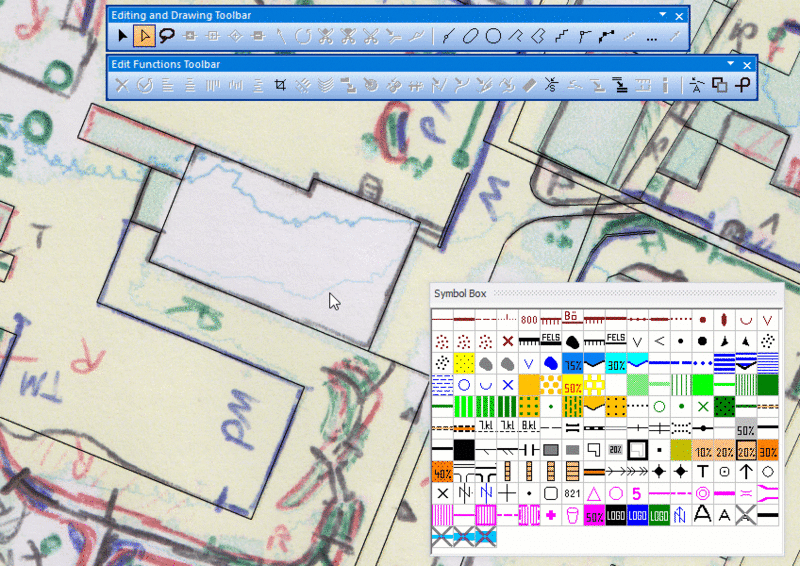Pick the black 'T' symbol
The height and width of the screenshot is (566, 800).
point(703,472)
